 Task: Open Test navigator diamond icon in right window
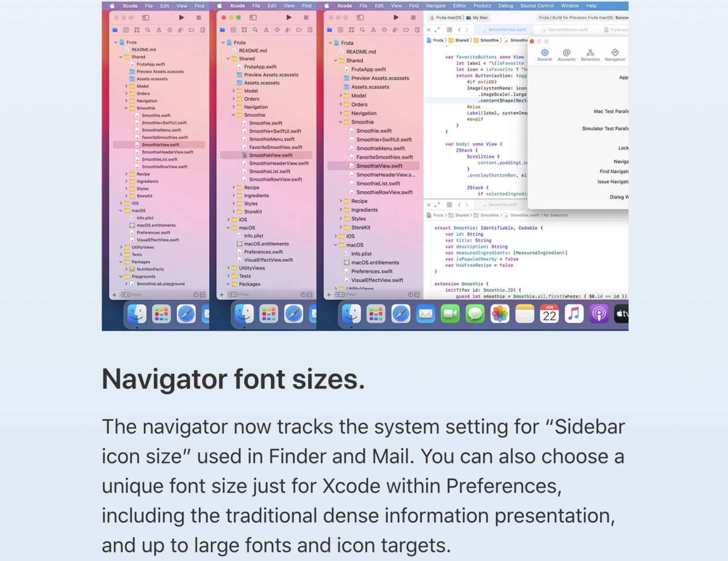384,29
